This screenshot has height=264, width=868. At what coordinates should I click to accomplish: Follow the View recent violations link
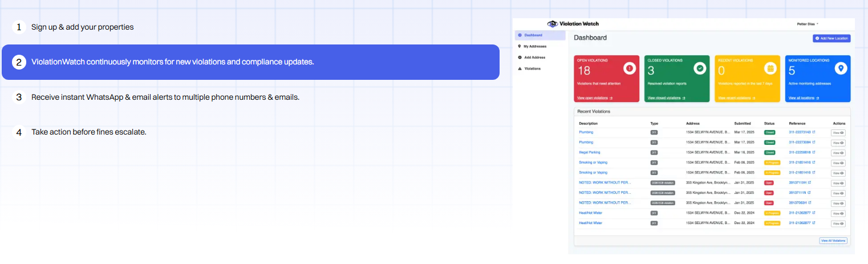pyautogui.click(x=736, y=98)
